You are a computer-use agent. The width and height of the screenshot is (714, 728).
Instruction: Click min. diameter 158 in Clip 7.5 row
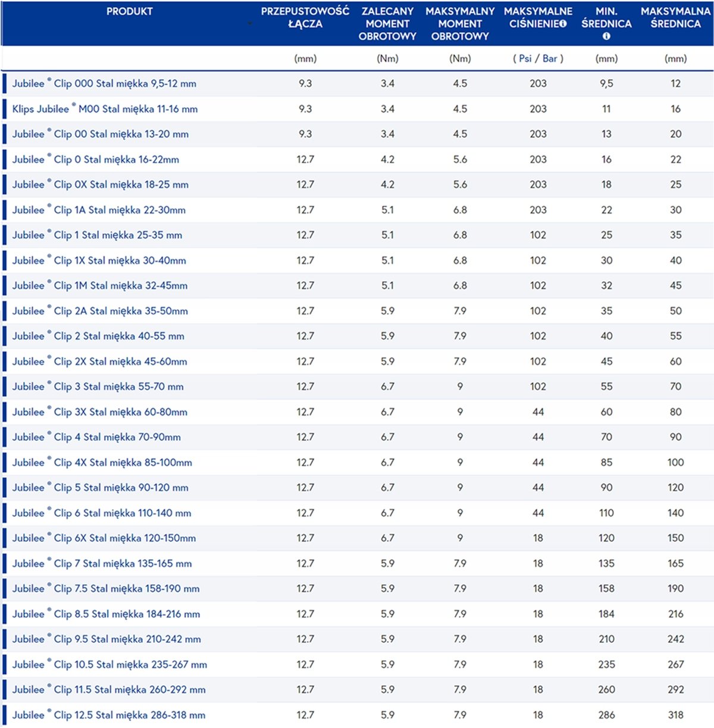pyautogui.click(x=606, y=589)
